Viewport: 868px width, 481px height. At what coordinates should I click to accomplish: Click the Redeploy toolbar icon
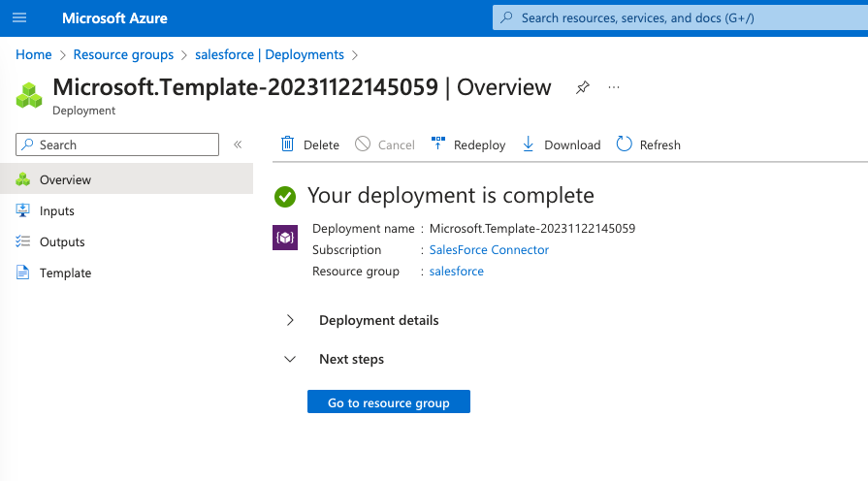pos(437,144)
